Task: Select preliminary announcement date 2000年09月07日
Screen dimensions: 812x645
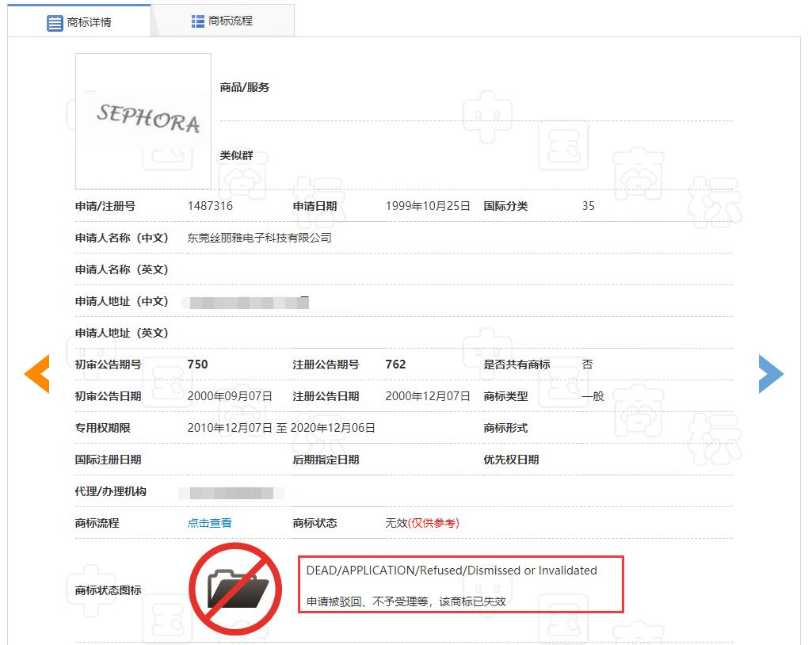Action: click(230, 396)
